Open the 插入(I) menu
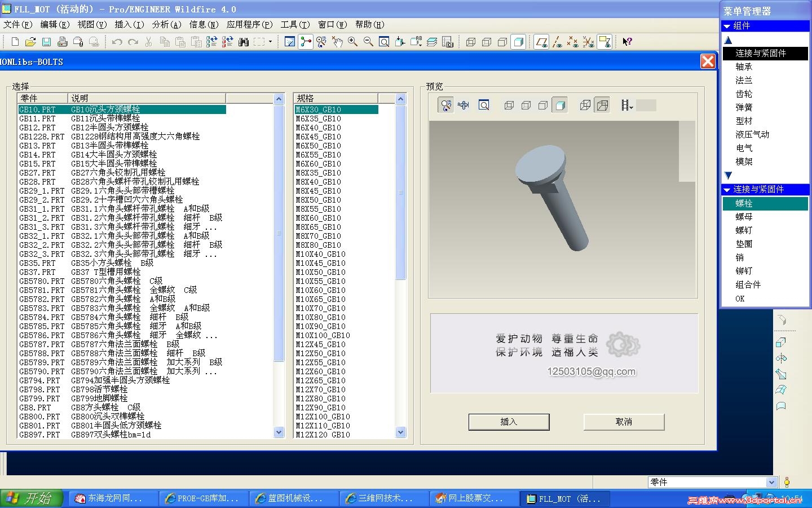Image resolution: width=812 pixels, height=508 pixels. (x=129, y=24)
